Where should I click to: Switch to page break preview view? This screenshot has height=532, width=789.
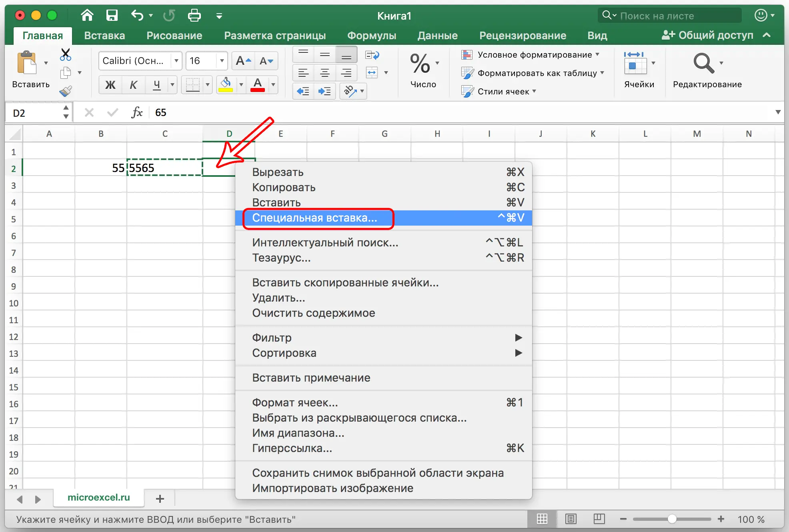click(x=599, y=519)
